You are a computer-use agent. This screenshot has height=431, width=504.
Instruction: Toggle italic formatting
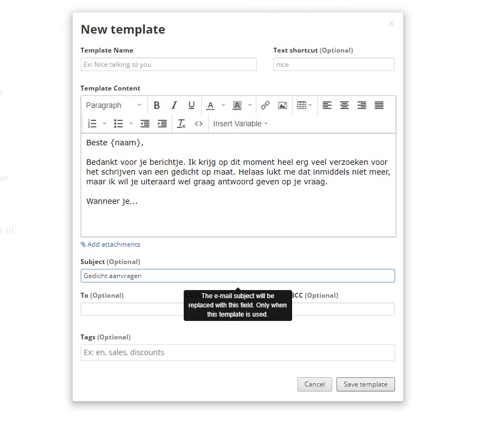tap(174, 105)
